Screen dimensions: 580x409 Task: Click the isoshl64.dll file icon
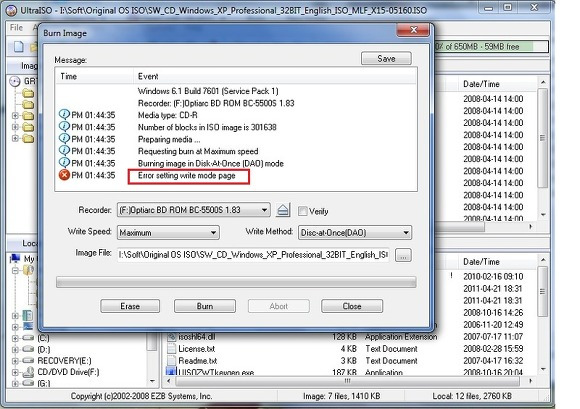171,337
